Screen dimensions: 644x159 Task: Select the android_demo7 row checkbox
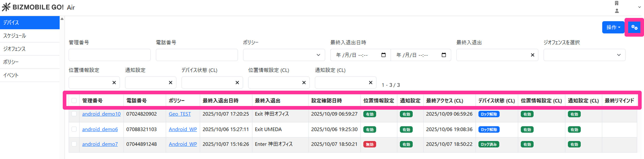pos(74,144)
